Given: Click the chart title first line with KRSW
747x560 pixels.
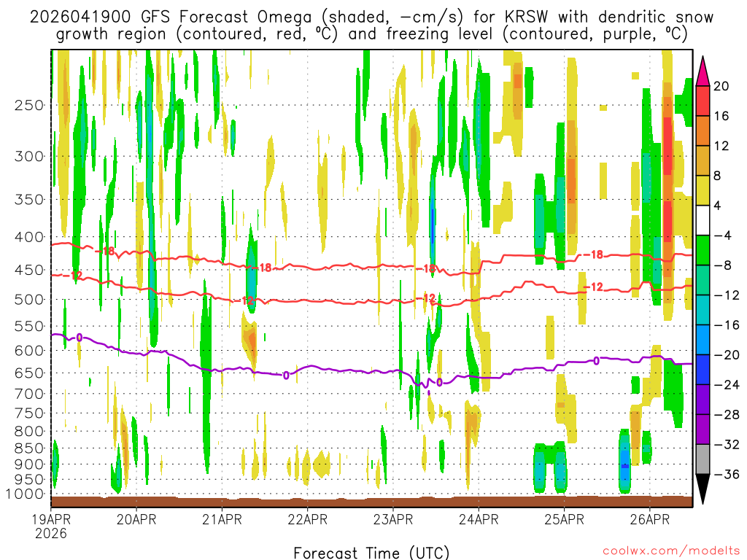Looking at the screenshot, I should (x=371, y=17).
